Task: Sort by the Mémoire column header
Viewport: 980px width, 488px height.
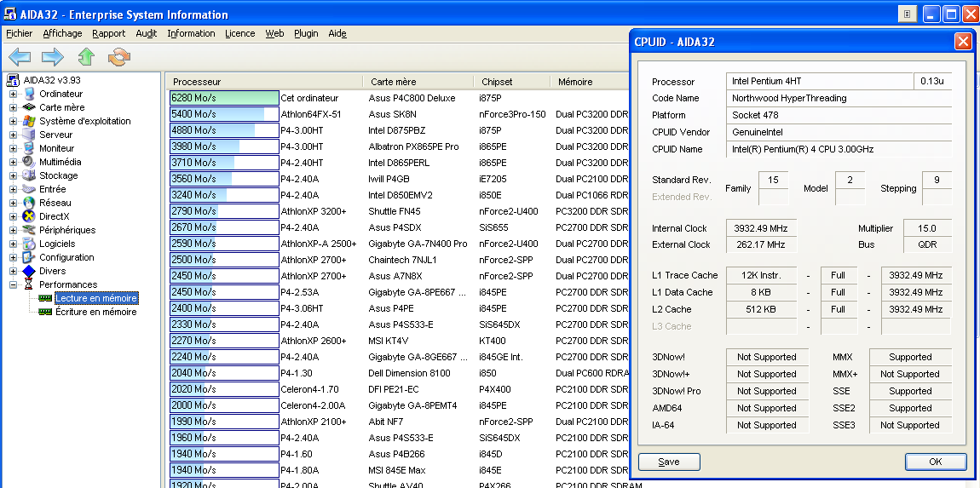Action: coord(590,82)
